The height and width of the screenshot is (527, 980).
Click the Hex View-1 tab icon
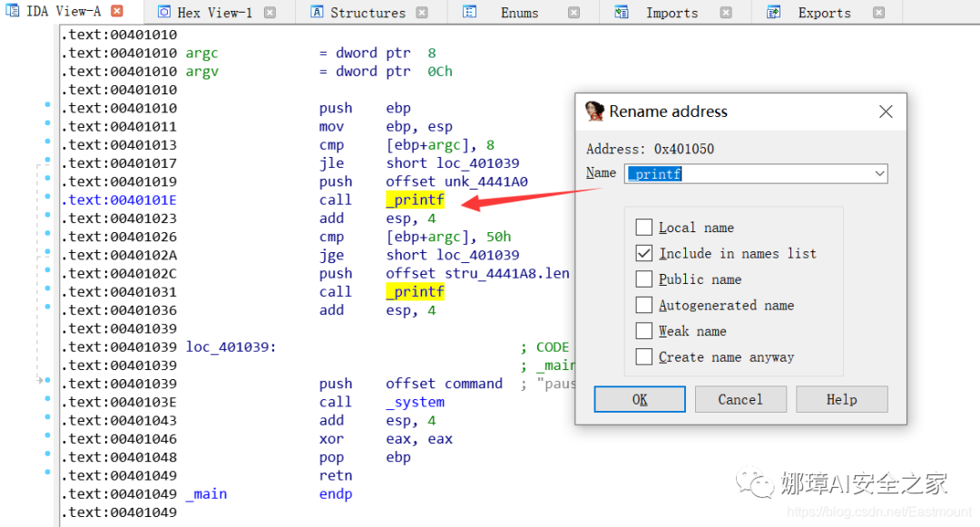coord(163,12)
